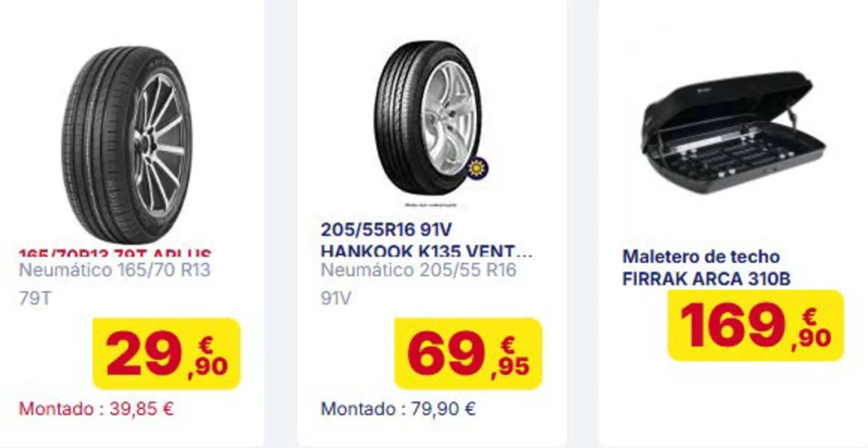Click the Neumático 165/70 R13 description

pyautogui.click(x=115, y=270)
